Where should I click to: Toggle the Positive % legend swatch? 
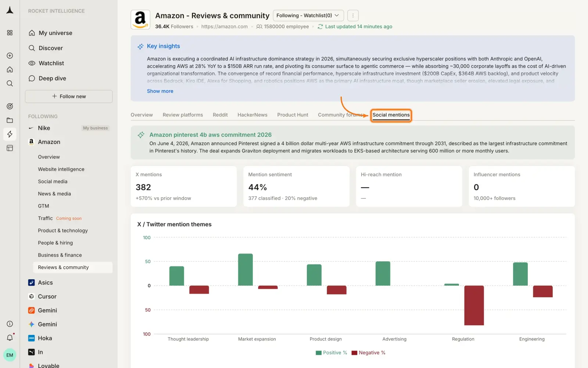pyautogui.click(x=319, y=353)
